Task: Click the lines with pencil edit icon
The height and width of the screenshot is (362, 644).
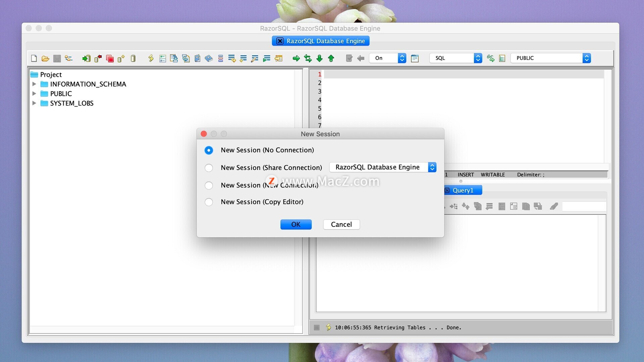Action: (255, 59)
